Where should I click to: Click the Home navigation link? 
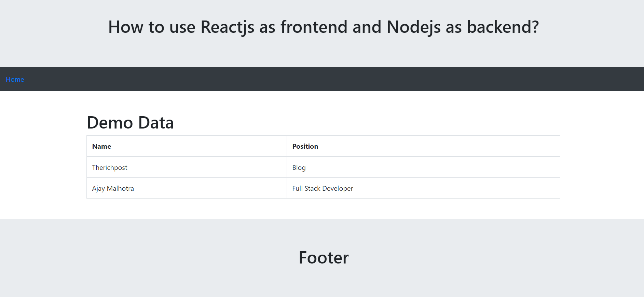pyautogui.click(x=15, y=79)
